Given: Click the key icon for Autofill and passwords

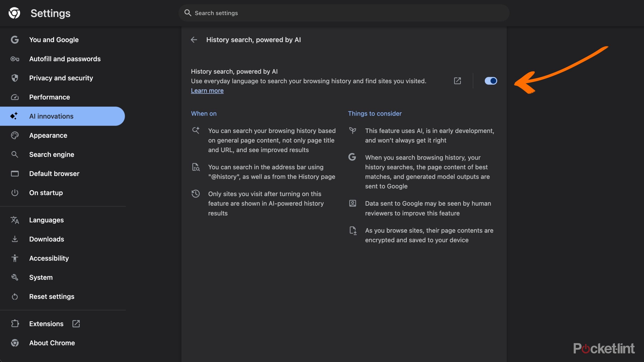Looking at the screenshot, I should [x=15, y=59].
